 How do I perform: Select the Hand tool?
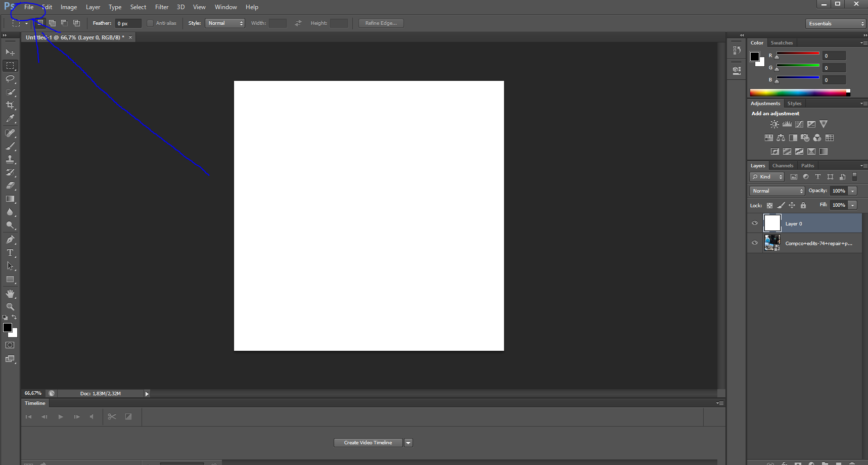[10, 294]
